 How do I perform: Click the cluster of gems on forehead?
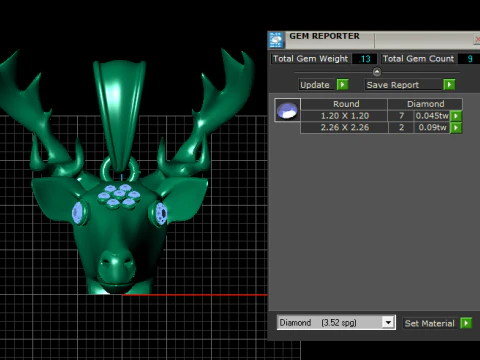click(x=119, y=197)
